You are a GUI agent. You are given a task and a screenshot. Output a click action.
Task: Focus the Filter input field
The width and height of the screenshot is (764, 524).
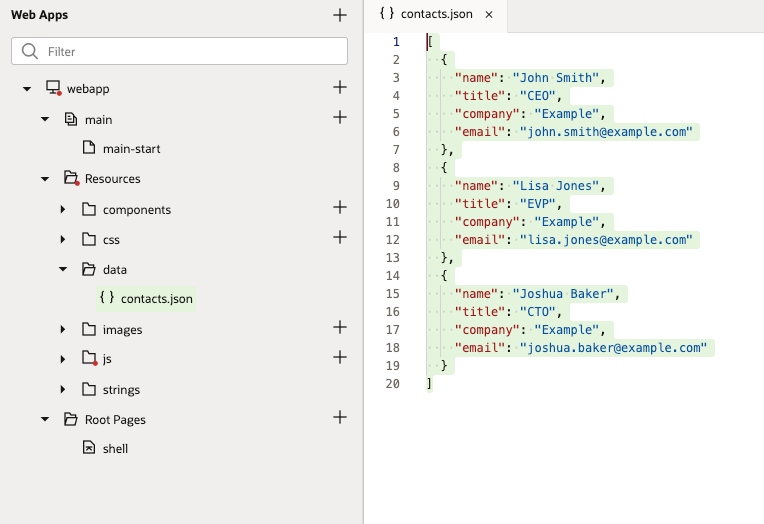click(x=179, y=51)
